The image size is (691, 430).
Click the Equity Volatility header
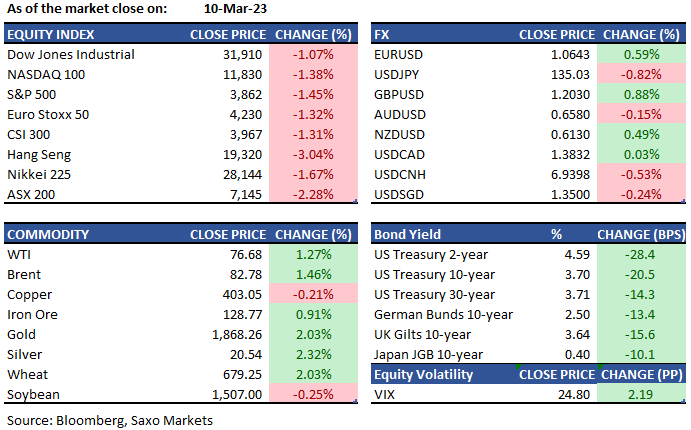424,374
